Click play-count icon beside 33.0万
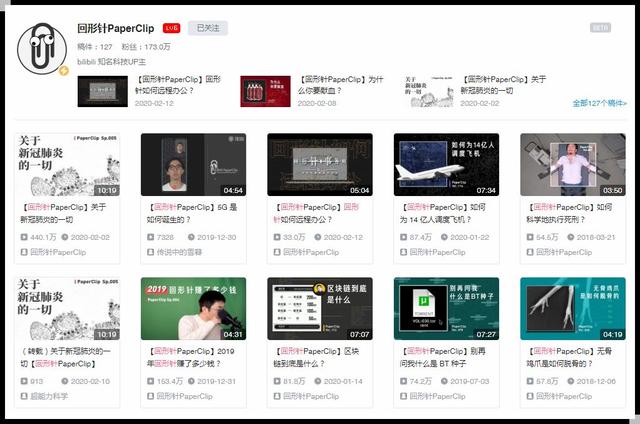Screen dimensions: 640x424 click(277, 237)
